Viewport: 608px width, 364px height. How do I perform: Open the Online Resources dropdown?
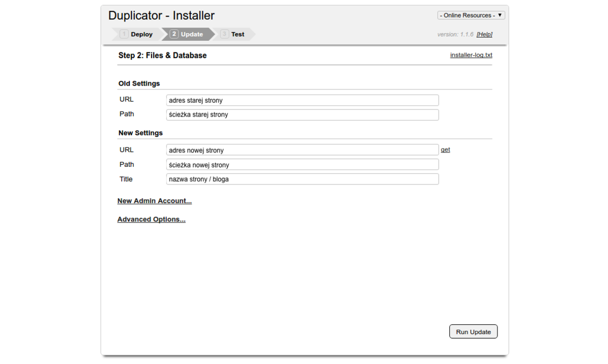(471, 15)
